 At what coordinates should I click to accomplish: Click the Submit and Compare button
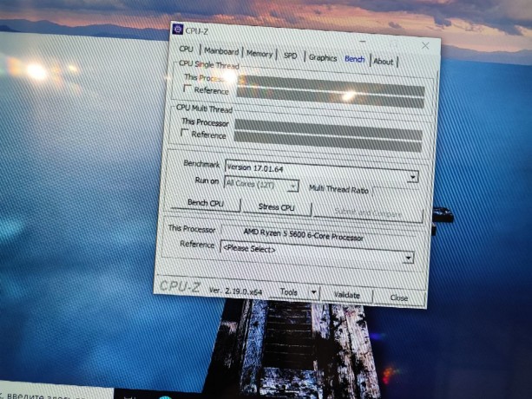pos(367,213)
